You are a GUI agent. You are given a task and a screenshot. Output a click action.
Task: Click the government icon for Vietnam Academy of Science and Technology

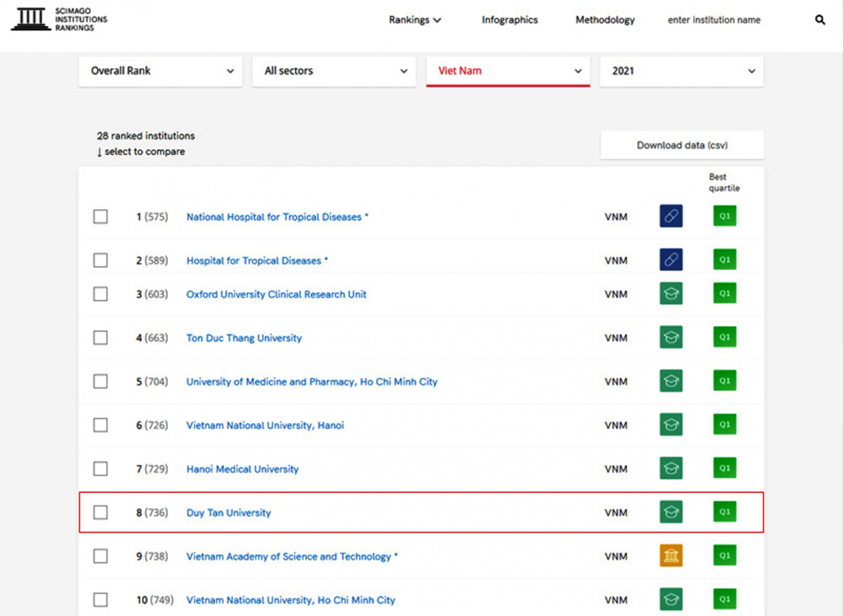point(671,555)
